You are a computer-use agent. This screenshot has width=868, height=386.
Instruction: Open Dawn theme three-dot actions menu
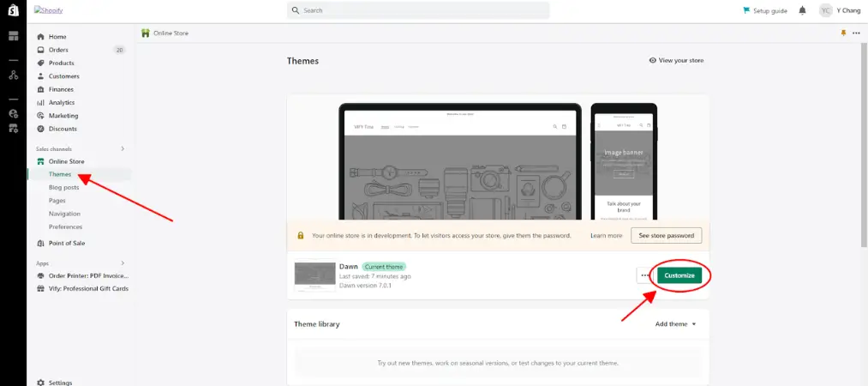click(645, 275)
